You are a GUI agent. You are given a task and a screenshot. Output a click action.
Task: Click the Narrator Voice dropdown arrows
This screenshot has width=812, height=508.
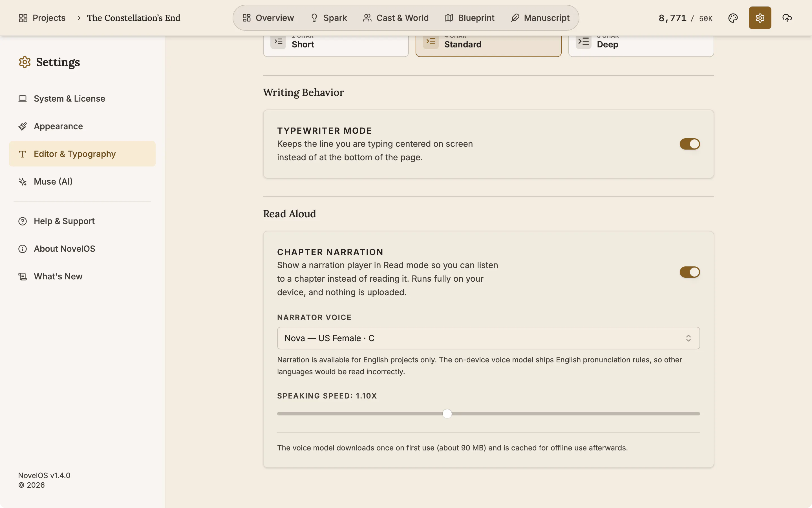[x=688, y=338]
